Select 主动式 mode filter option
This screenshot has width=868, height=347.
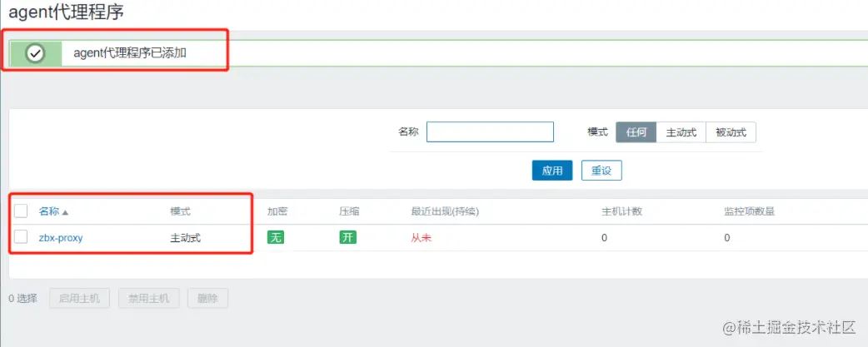(x=681, y=132)
